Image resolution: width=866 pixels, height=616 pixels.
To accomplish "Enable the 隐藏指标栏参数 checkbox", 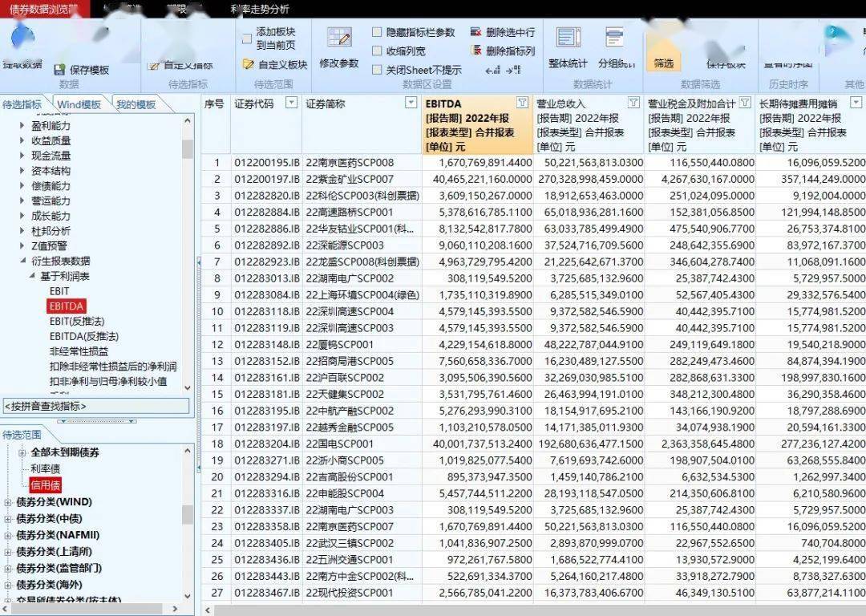I will (375, 32).
